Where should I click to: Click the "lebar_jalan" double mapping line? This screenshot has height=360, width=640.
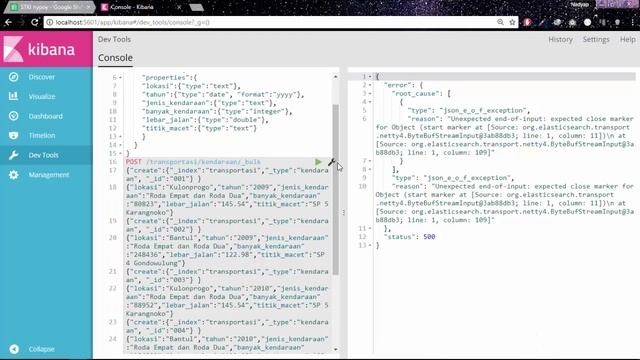[x=205, y=120]
